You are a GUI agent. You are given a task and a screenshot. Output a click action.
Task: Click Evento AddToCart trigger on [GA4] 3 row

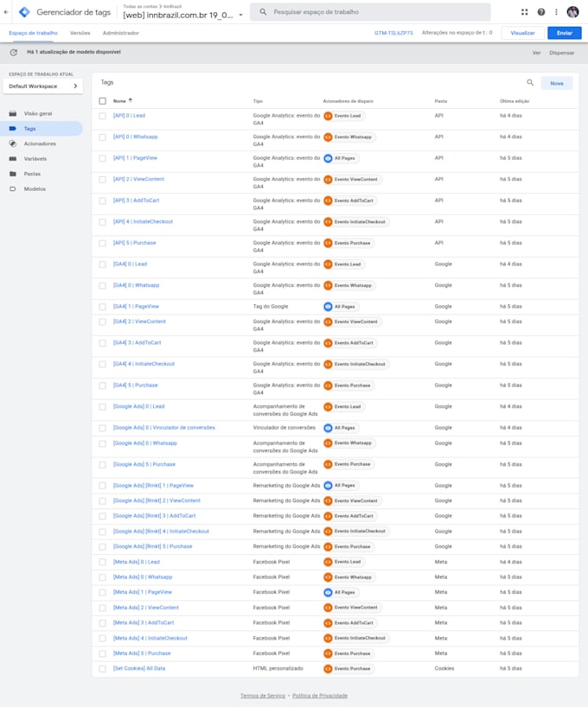pyautogui.click(x=350, y=343)
